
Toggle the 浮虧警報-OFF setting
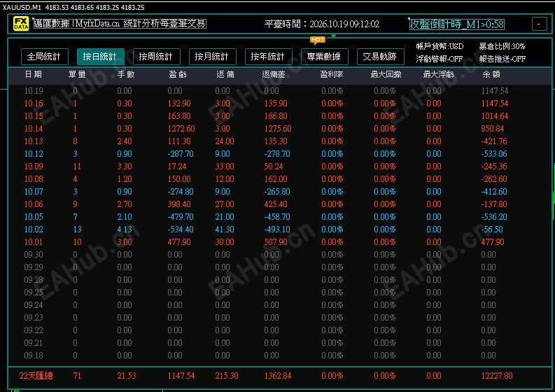click(440, 59)
